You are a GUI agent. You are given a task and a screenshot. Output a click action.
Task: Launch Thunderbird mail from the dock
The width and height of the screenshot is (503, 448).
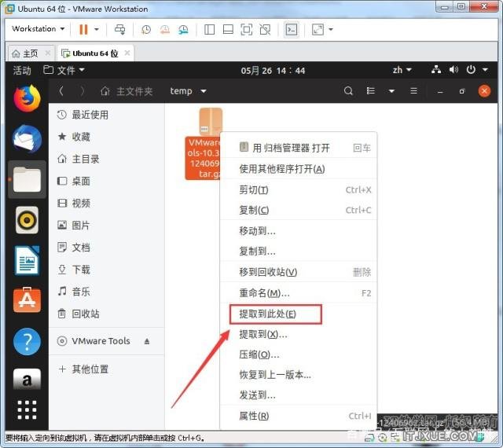coord(27,139)
